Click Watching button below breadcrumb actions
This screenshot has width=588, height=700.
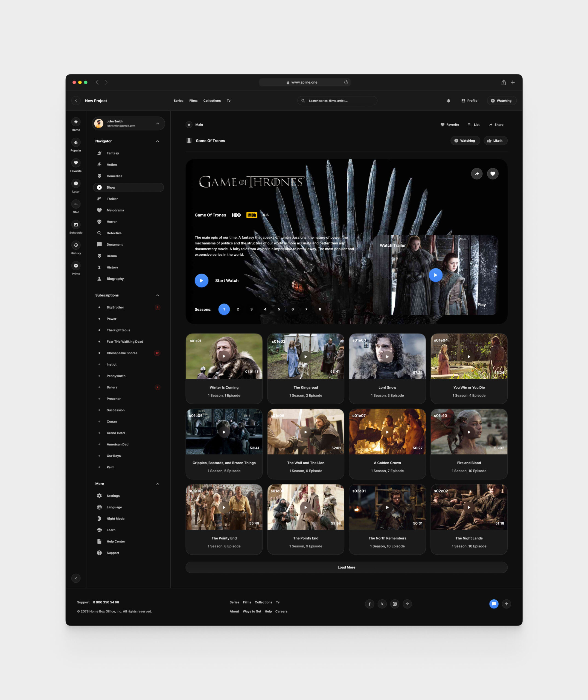465,141
